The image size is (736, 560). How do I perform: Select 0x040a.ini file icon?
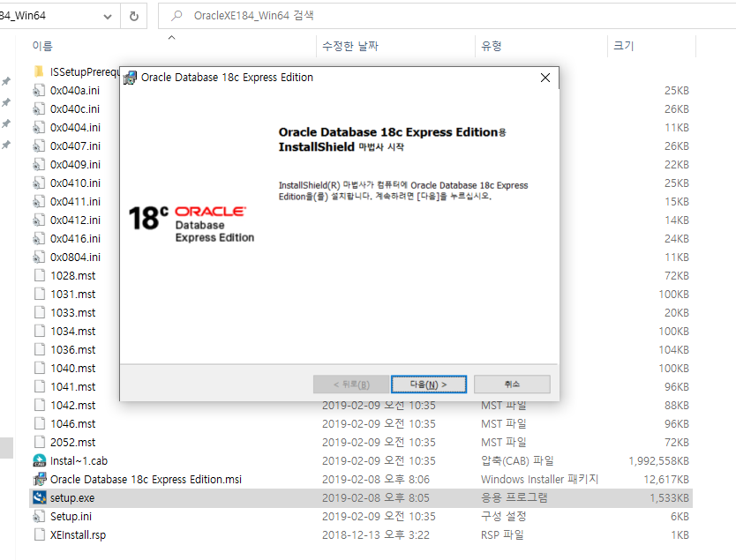[40, 90]
